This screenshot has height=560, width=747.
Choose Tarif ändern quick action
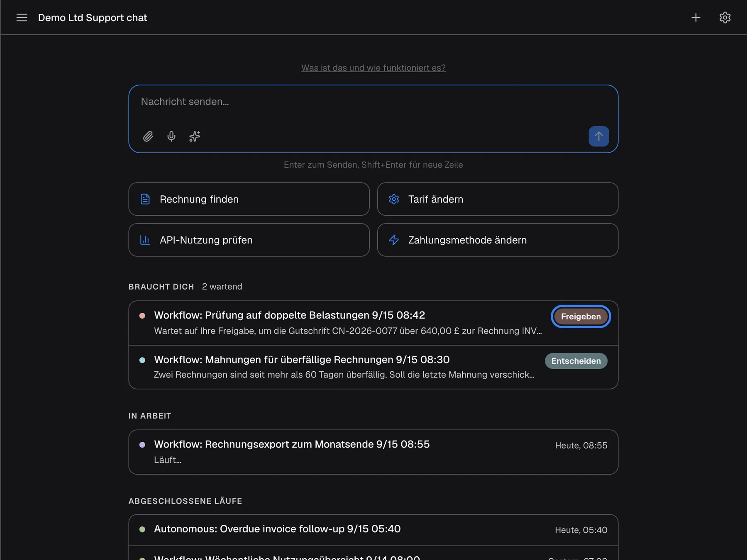pyautogui.click(x=498, y=199)
